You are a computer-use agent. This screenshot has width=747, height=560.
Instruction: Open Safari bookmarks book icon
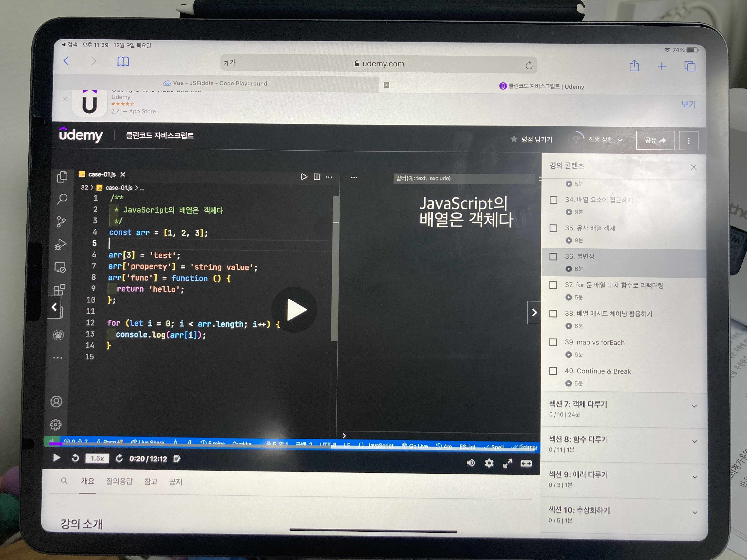pos(123,62)
